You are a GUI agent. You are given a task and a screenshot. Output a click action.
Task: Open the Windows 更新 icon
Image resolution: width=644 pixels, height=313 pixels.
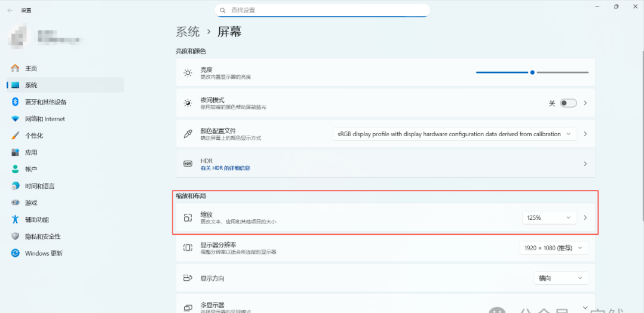pyautogui.click(x=16, y=253)
